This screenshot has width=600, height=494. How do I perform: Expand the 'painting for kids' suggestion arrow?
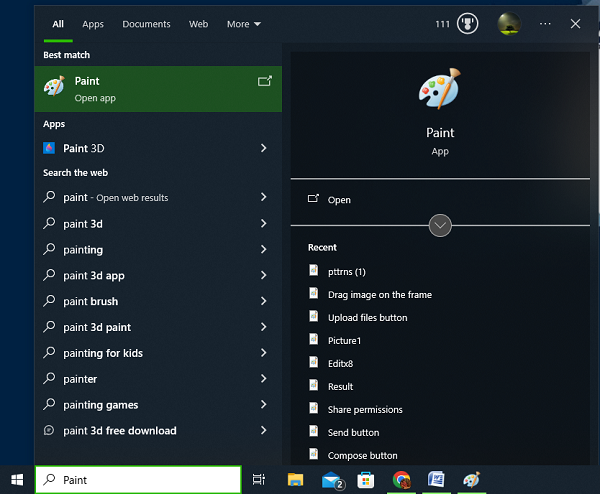point(264,353)
